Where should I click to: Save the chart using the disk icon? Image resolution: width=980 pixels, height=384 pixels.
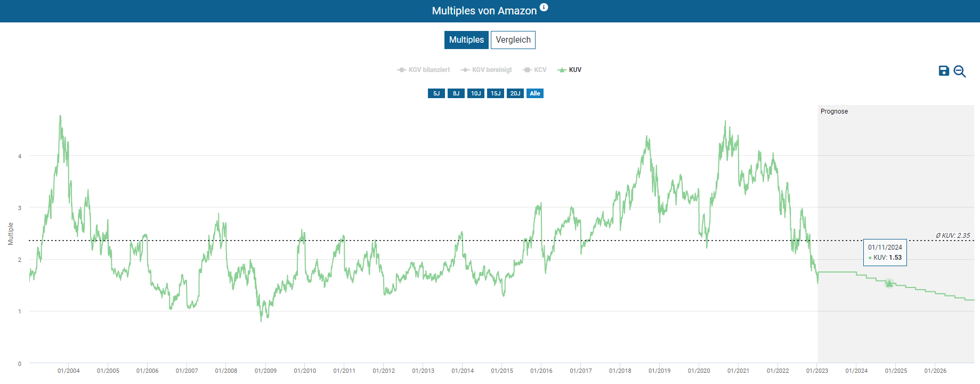944,71
